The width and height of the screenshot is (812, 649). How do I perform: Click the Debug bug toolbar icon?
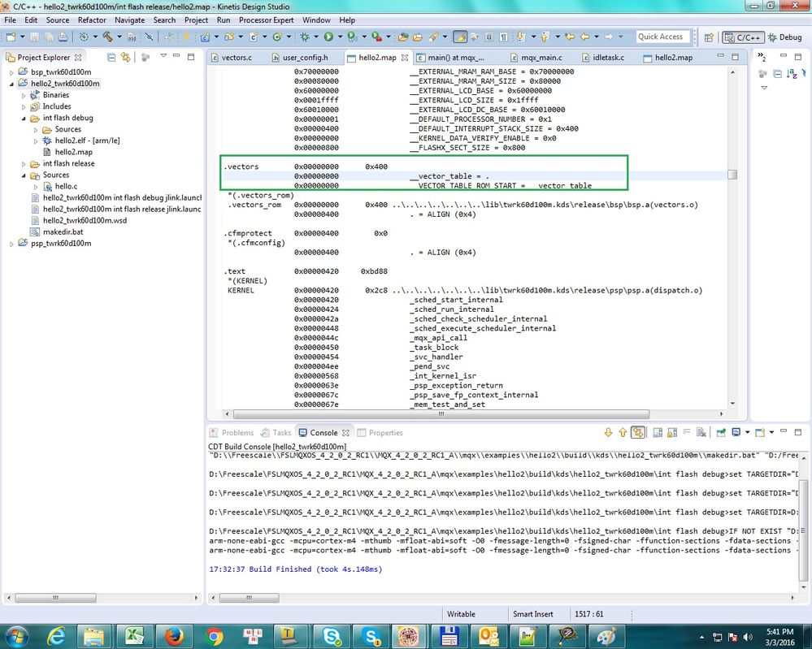(x=305, y=37)
